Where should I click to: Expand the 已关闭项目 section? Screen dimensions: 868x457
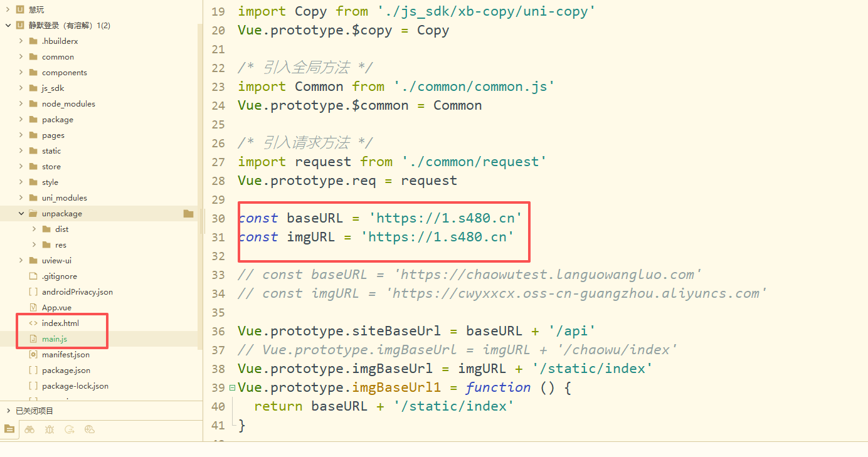[8, 411]
